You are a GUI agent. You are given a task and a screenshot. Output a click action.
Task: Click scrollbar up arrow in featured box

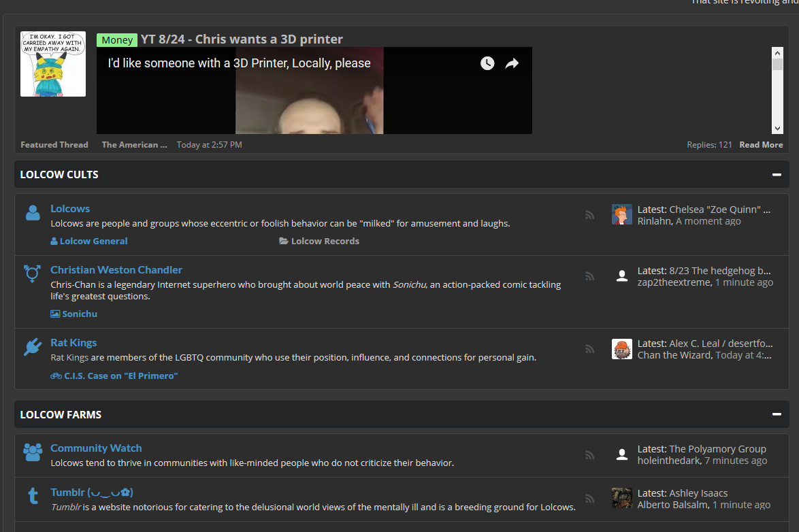pyautogui.click(x=777, y=52)
